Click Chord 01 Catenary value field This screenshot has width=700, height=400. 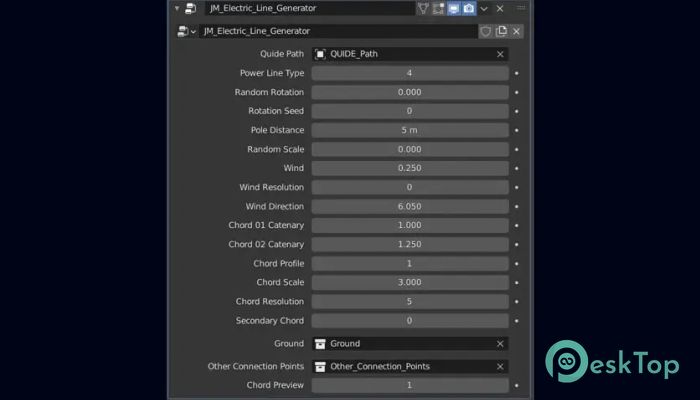click(410, 225)
